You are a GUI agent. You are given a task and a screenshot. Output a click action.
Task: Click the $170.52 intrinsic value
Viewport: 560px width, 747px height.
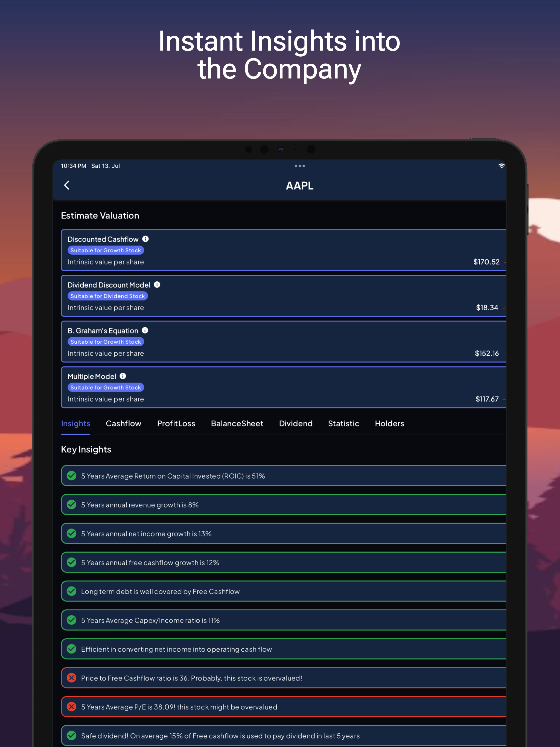click(486, 262)
